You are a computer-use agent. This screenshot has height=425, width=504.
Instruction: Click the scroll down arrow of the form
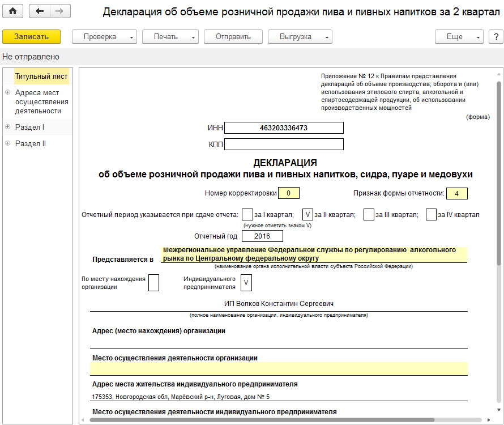pos(499,410)
